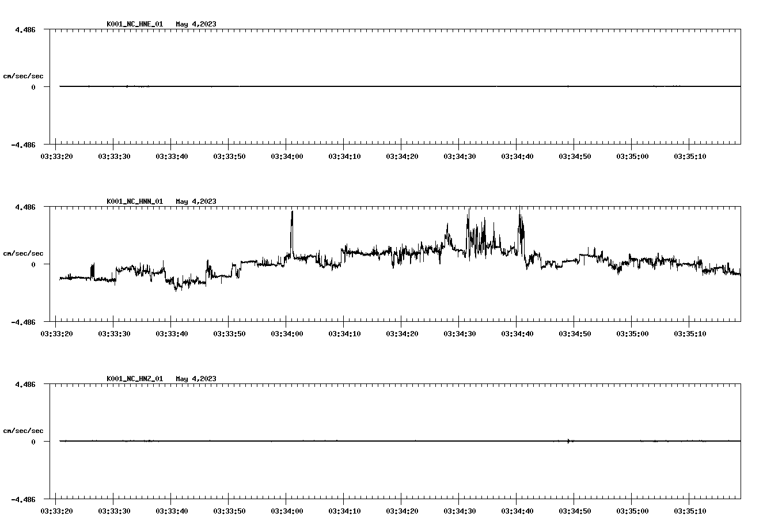Click the cm/sec/sec label on HNN plot
The image size is (782, 532).
[x=23, y=253]
